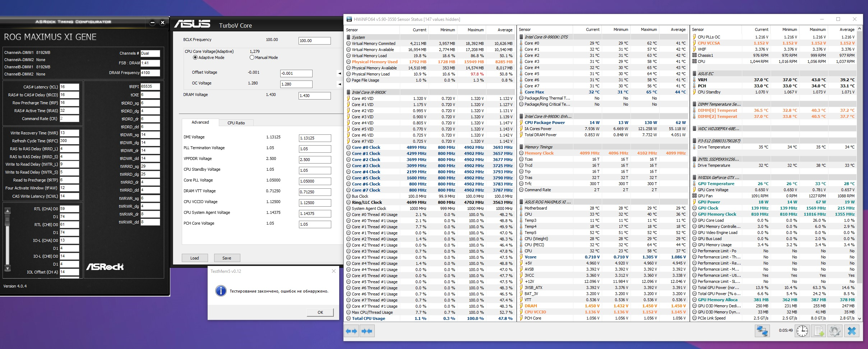Click VPPDDR Voltage input field
This screenshot has width=868, height=349.
[315, 160]
